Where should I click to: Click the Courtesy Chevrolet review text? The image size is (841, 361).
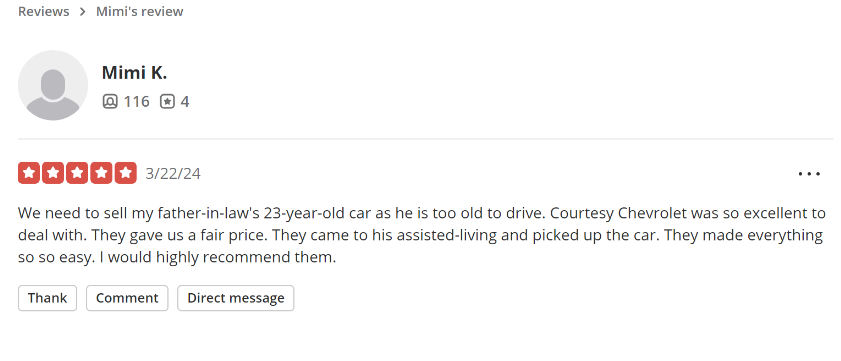[x=421, y=235]
